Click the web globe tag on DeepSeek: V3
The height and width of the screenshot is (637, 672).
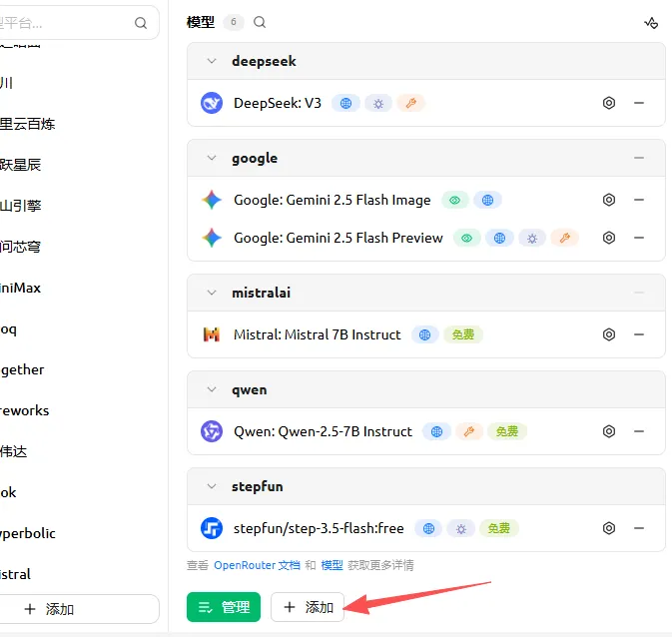click(x=345, y=103)
